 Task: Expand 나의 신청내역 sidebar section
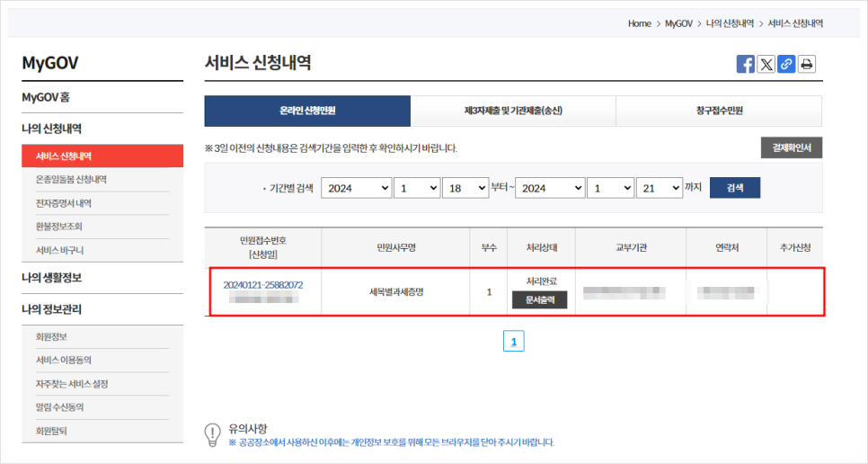[51, 129]
